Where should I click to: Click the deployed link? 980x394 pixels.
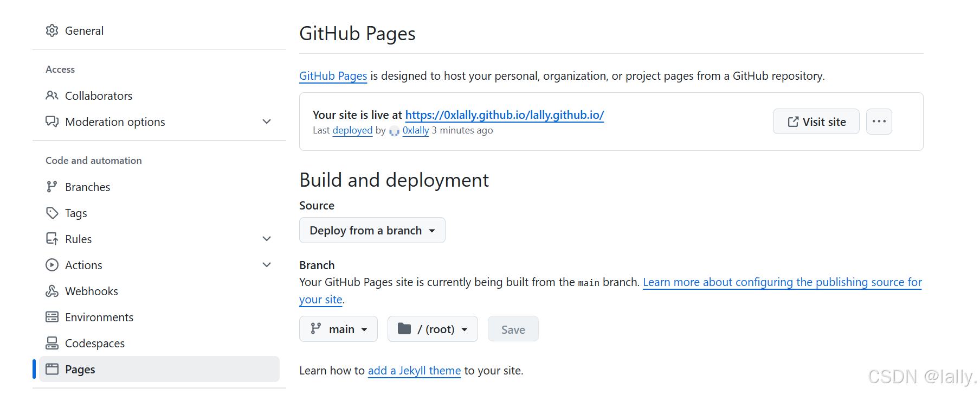[352, 130]
